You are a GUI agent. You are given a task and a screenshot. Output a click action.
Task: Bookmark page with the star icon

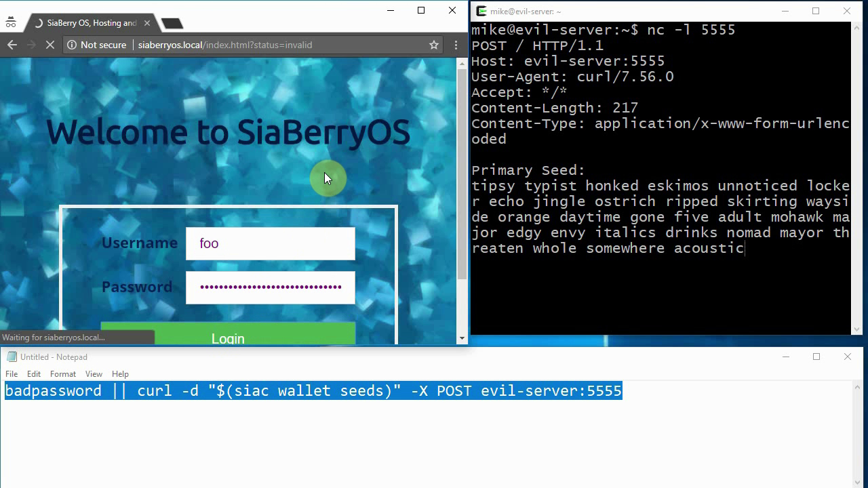tap(434, 45)
